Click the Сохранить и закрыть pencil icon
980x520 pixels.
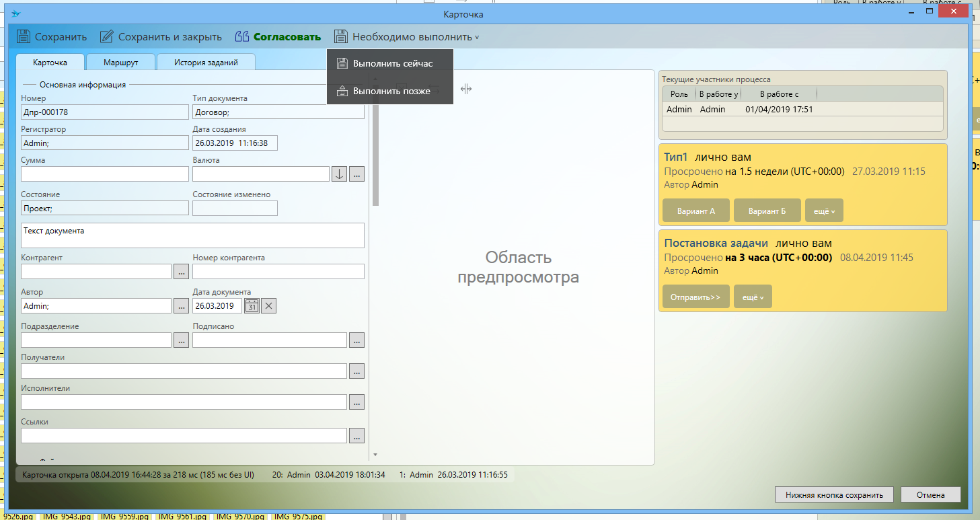[106, 37]
